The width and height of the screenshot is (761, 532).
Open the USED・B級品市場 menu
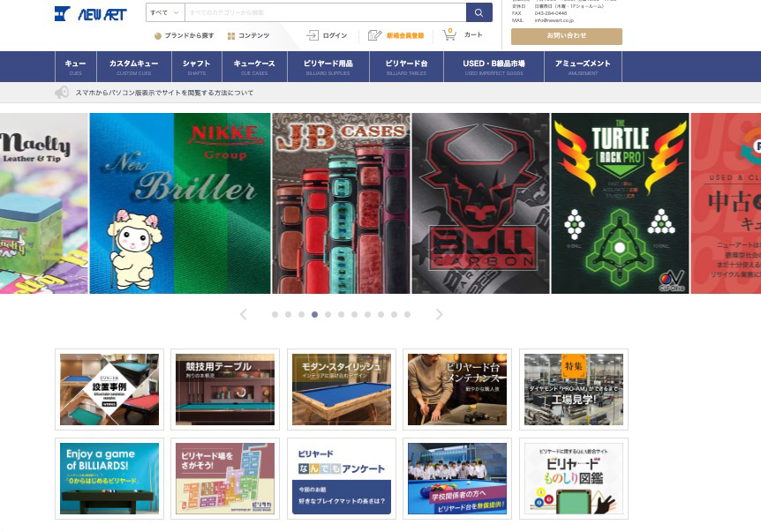pos(494,67)
